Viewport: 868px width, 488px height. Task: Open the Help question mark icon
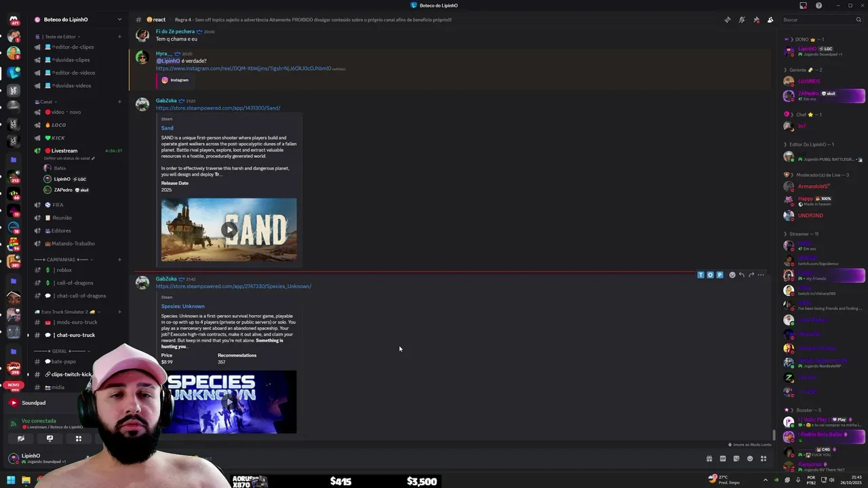tap(818, 5)
